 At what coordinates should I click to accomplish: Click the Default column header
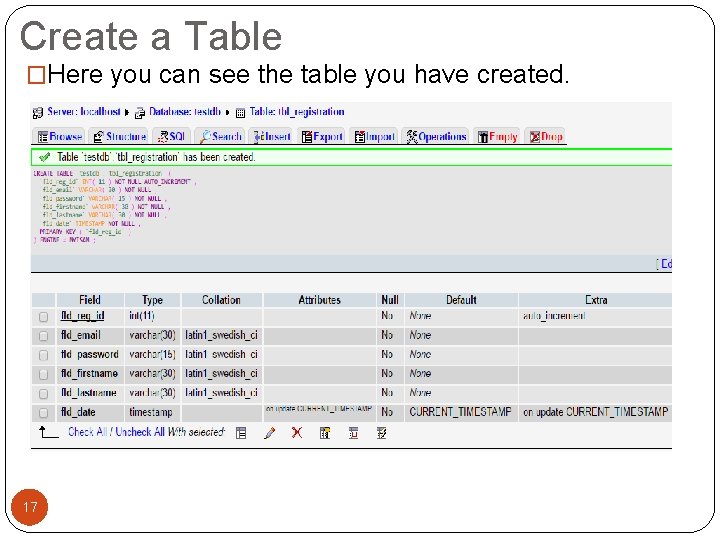(461, 300)
